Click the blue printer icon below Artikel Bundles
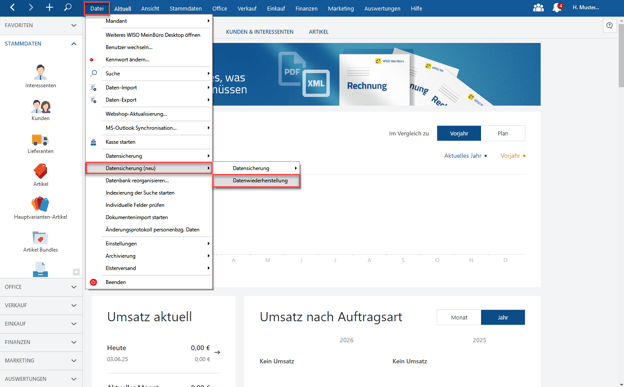 tap(40, 270)
